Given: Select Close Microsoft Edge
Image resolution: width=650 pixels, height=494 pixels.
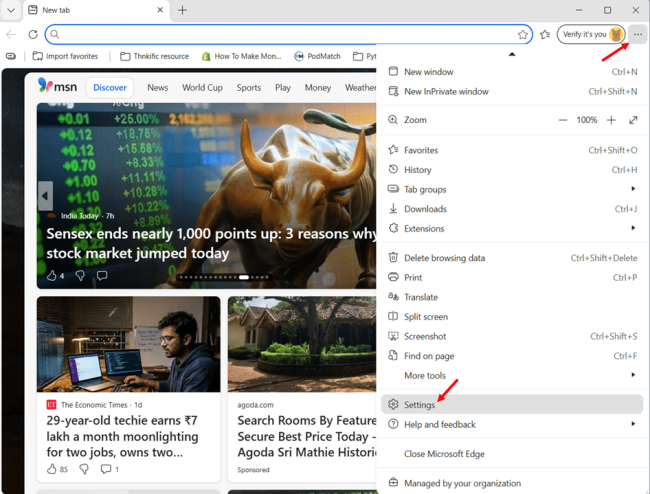Looking at the screenshot, I should click(x=512, y=454).
